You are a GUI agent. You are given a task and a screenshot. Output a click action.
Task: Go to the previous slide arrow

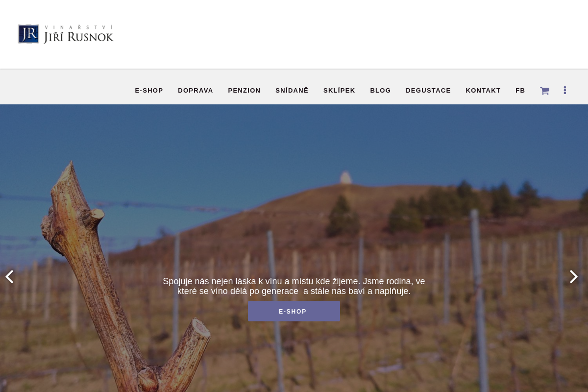point(9,277)
